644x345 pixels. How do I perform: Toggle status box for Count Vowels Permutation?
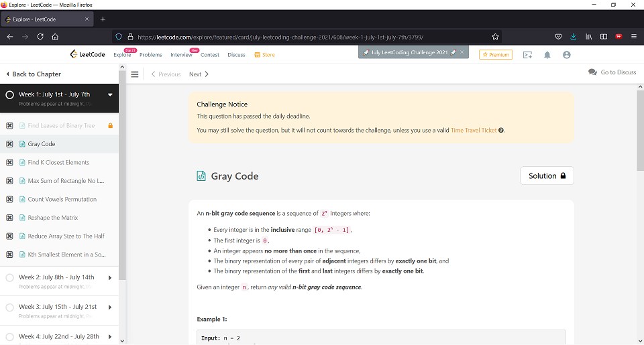[x=10, y=200]
